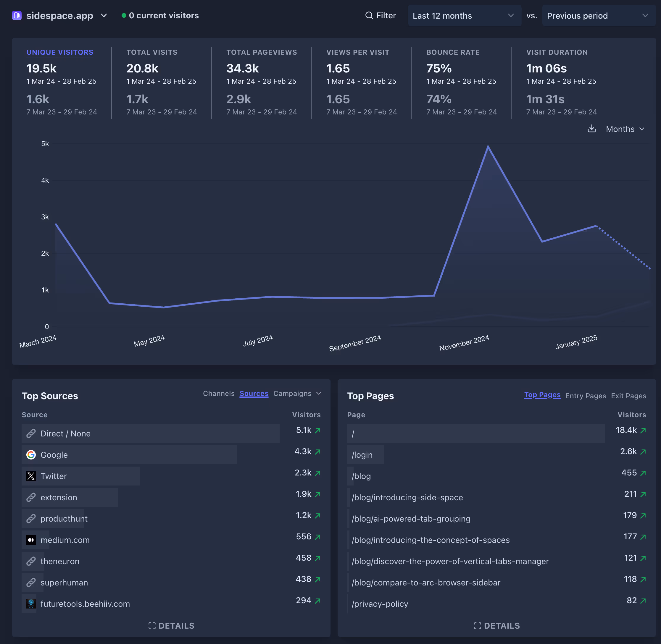Select the Exit Pages tab

(x=628, y=396)
